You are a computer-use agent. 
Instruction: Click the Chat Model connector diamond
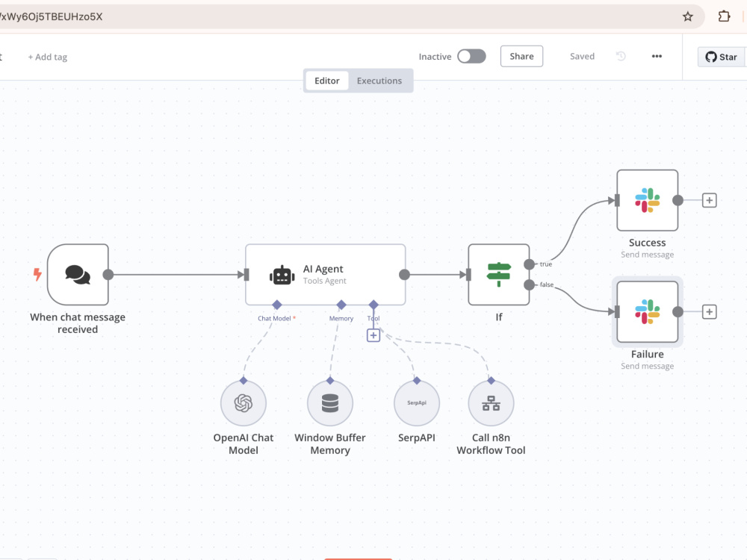point(277,305)
